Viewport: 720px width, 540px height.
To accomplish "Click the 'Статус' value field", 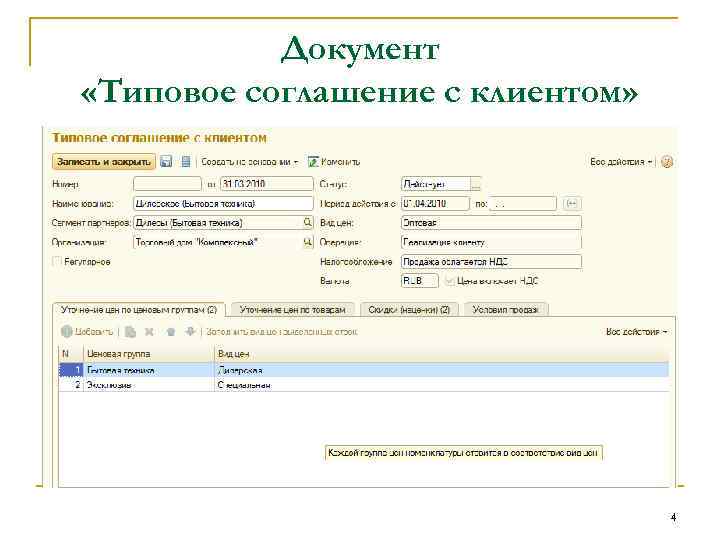I will tap(436, 184).
